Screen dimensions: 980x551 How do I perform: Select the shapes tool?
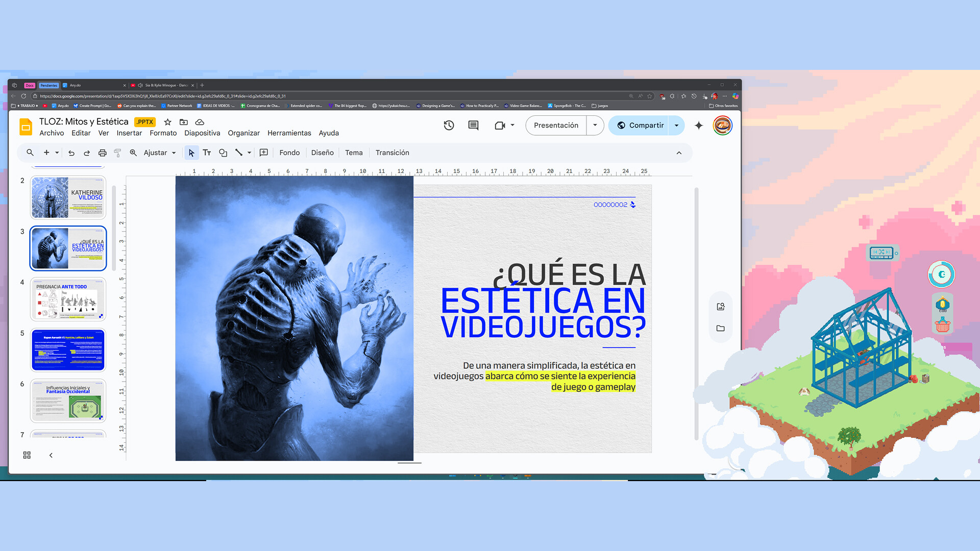point(223,153)
